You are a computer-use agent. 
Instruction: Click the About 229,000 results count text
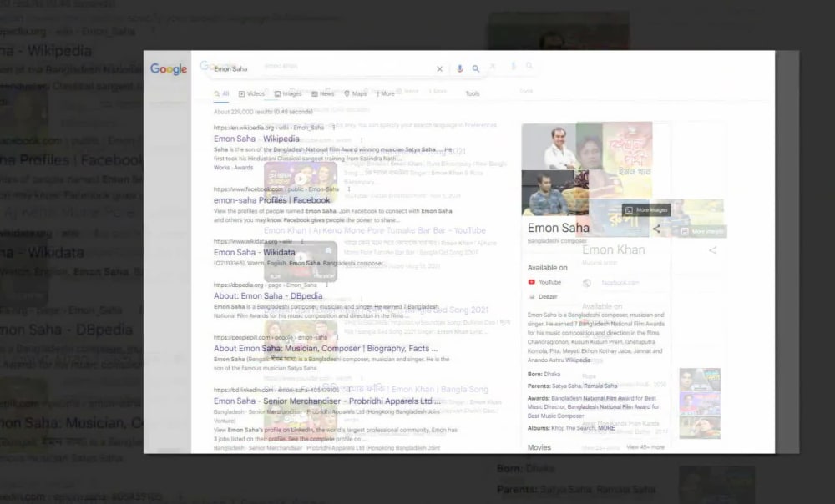tap(263, 112)
